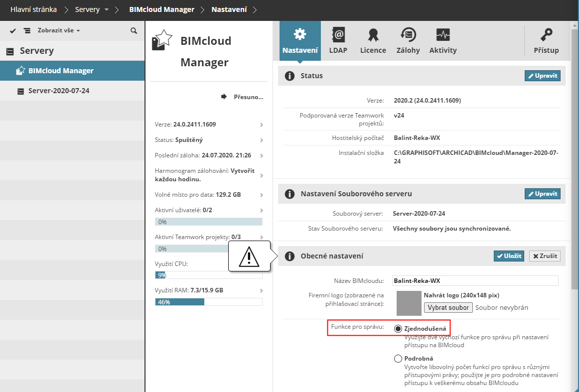Screen dimensions: 579x392
Task: Switch to the Zálohy backups tab
Action: point(408,41)
